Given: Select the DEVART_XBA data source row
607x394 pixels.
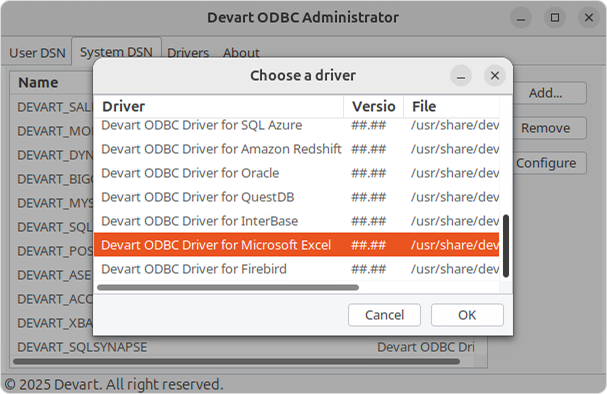Looking at the screenshot, I should 55,323.
